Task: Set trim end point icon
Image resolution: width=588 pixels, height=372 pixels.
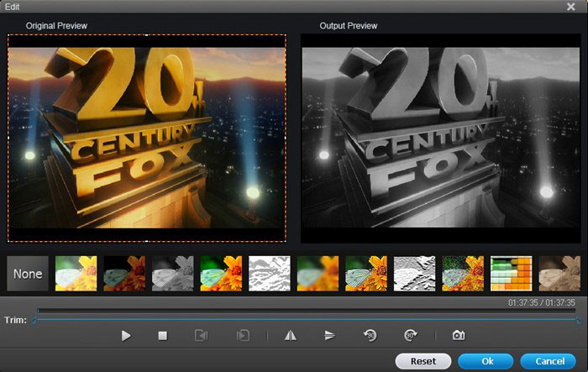Action: tap(243, 335)
